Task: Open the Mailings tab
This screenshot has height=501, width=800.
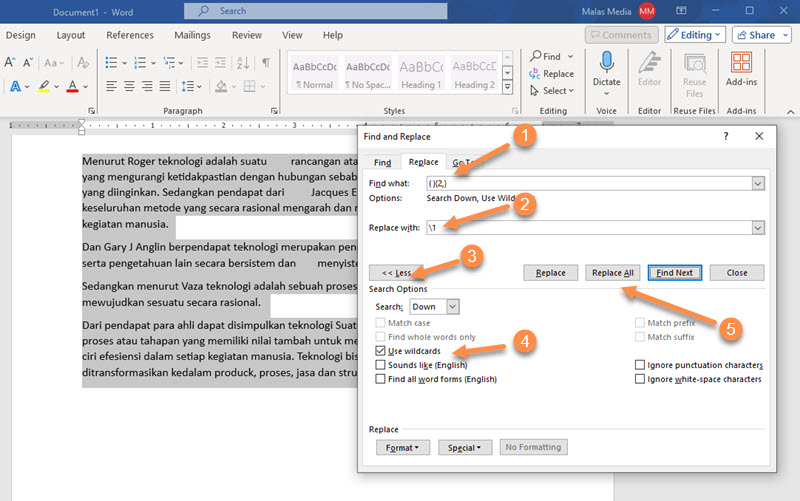Action: click(192, 35)
